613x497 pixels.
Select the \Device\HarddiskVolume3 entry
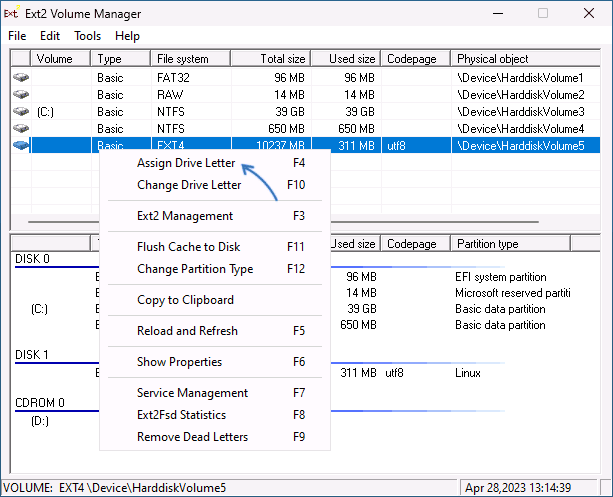[521, 112]
